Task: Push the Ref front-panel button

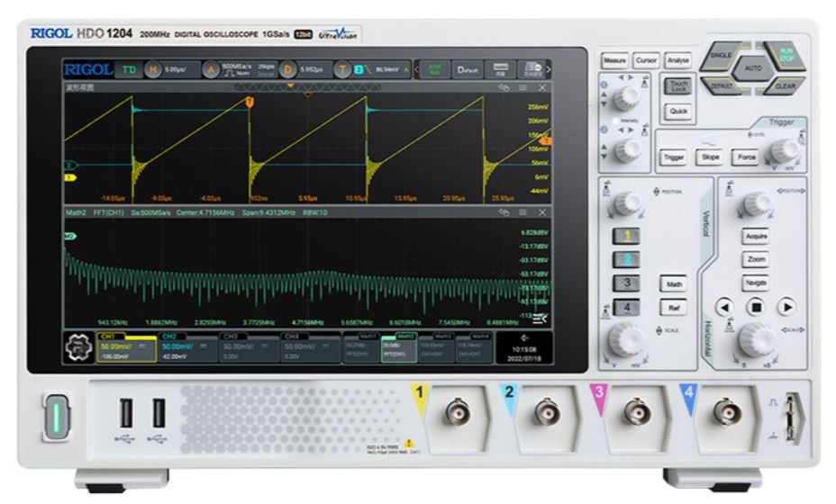Action: click(x=673, y=308)
